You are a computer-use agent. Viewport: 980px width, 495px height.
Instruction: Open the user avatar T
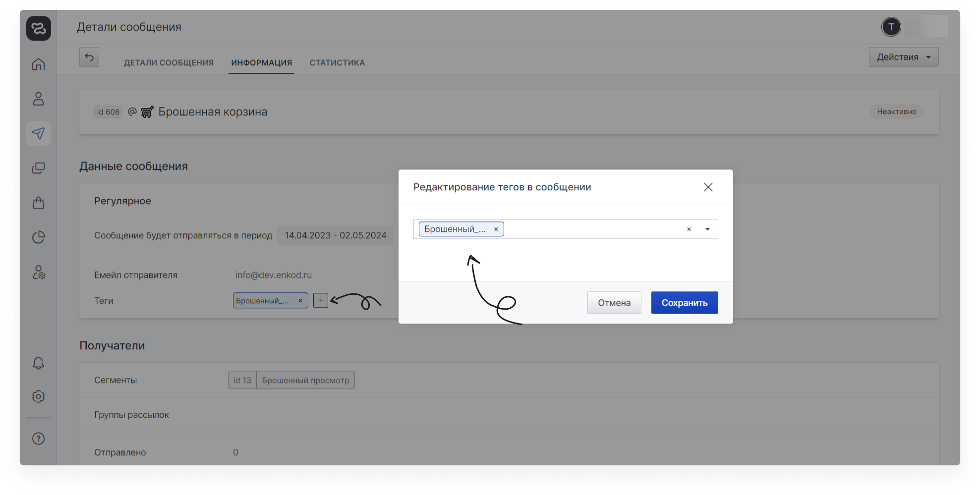891,27
